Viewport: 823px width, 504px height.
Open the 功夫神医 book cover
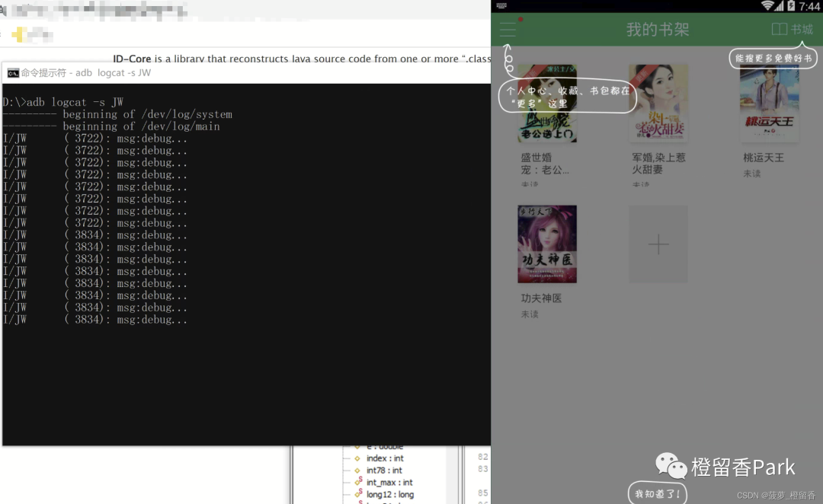(546, 244)
